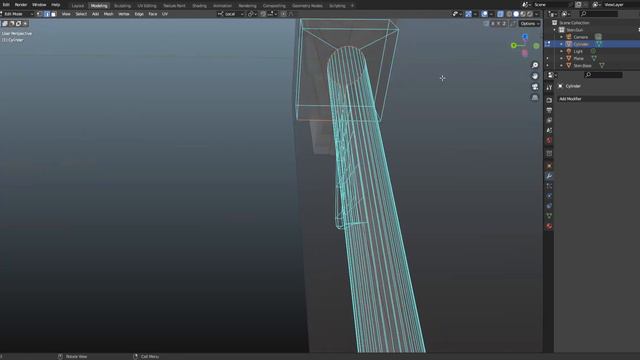Select solid viewport shading
640x360 pixels.
[x=516, y=14]
